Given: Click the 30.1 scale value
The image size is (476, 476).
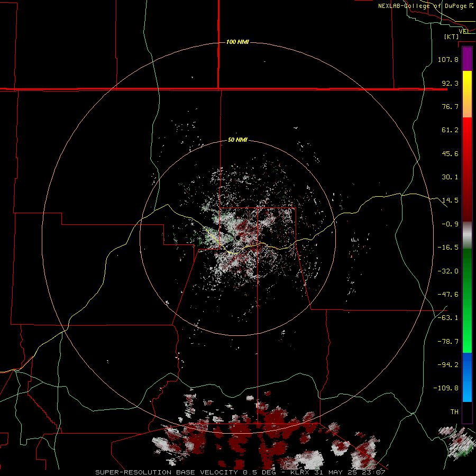Looking at the screenshot, I should click(450, 177).
